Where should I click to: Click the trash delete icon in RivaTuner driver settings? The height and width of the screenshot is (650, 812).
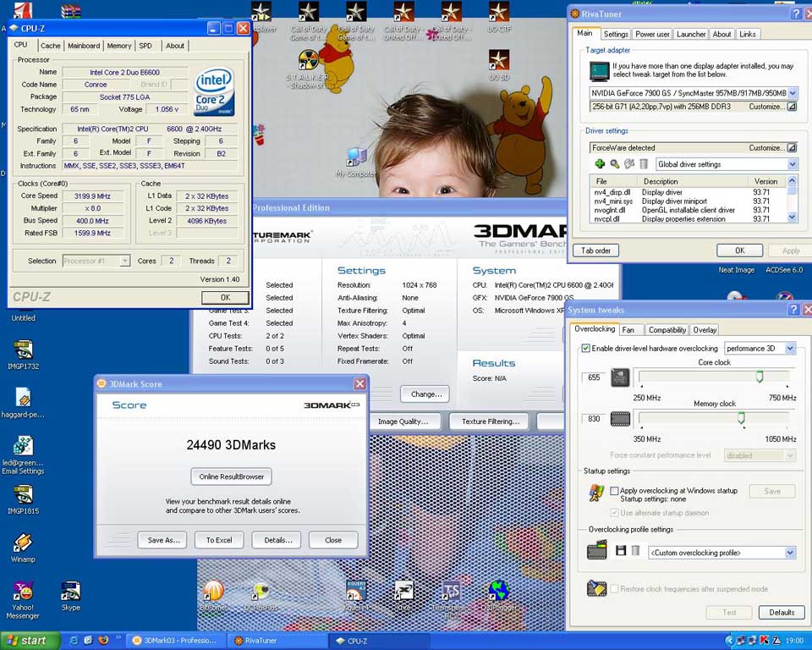click(x=644, y=164)
